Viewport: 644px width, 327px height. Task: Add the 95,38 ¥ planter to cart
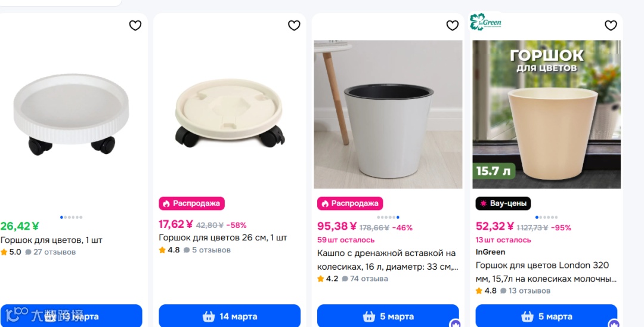point(388,316)
